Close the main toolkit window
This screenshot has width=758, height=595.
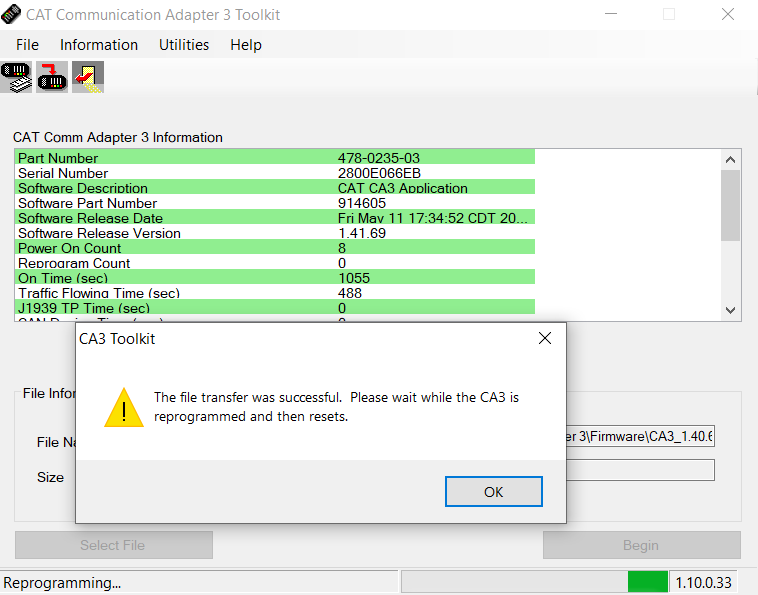tap(728, 14)
